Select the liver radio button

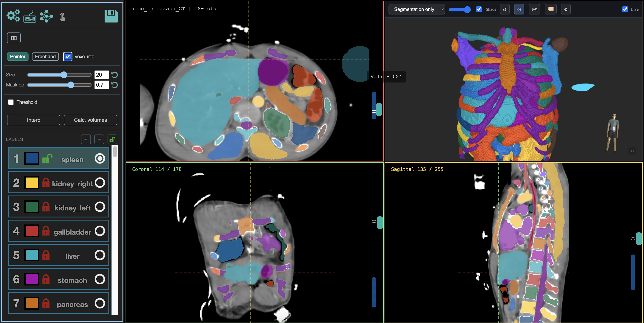(x=100, y=255)
